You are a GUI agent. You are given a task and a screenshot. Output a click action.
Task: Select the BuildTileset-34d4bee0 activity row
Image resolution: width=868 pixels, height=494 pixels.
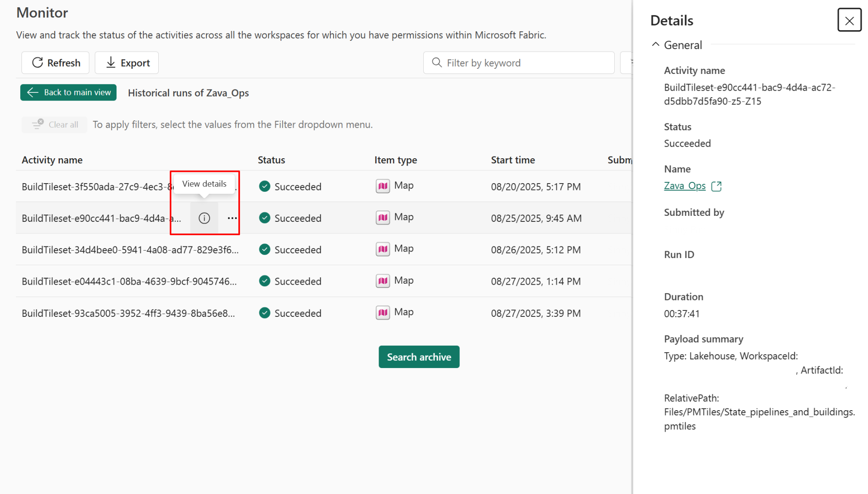(130, 250)
